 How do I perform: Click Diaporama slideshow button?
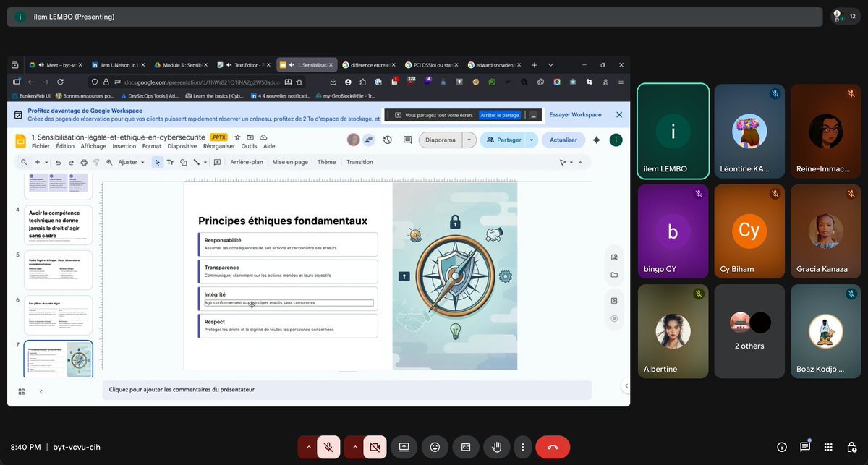point(441,140)
